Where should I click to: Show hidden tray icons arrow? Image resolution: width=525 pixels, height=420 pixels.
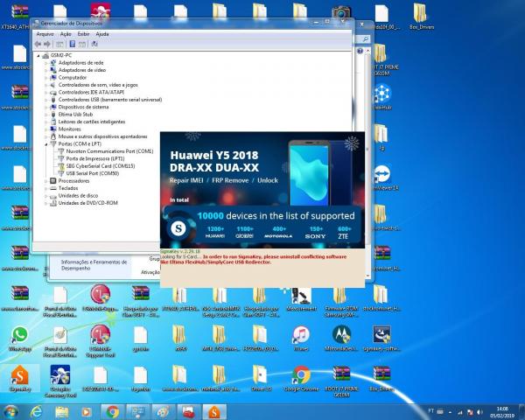point(450,412)
